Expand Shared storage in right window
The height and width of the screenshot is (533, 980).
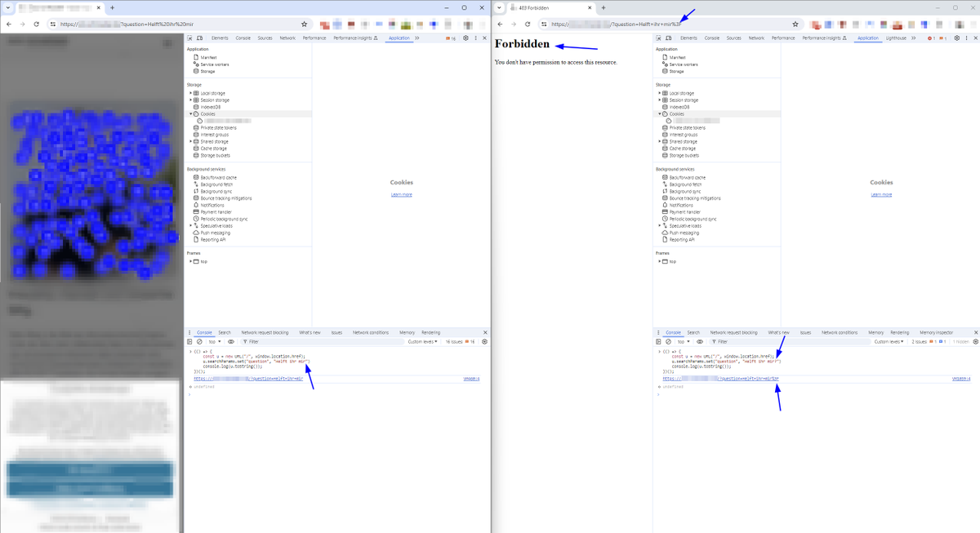point(660,141)
